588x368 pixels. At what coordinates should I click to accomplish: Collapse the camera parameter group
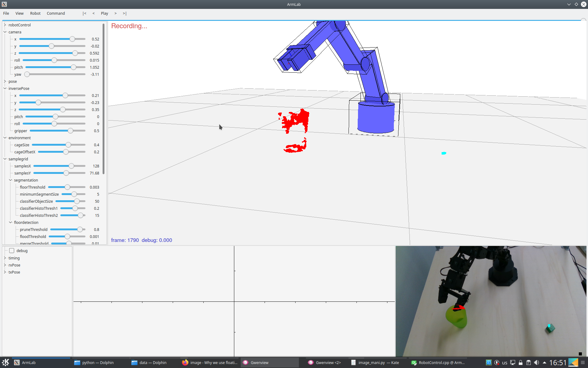[x=5, y=32]
